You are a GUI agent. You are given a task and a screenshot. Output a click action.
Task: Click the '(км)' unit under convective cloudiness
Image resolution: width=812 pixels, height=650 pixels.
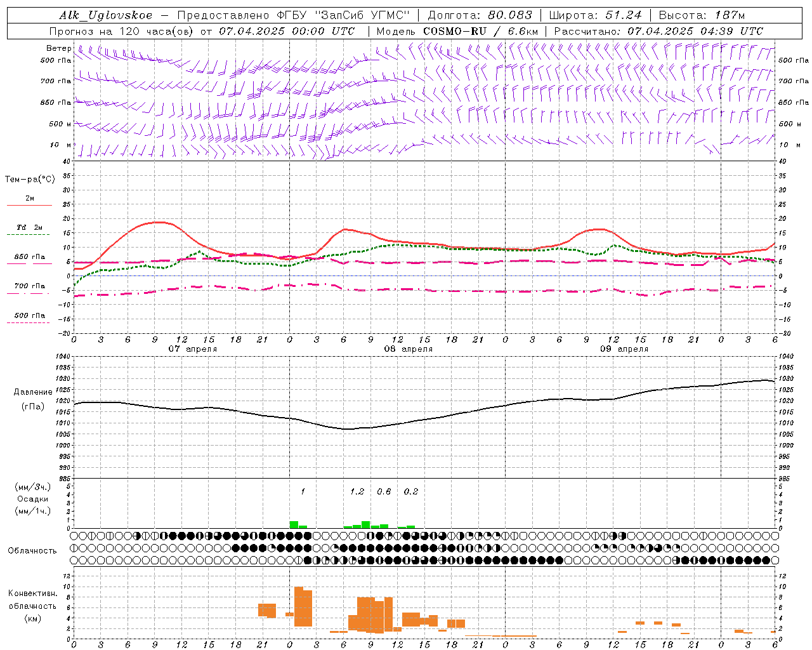pos(33,618)
